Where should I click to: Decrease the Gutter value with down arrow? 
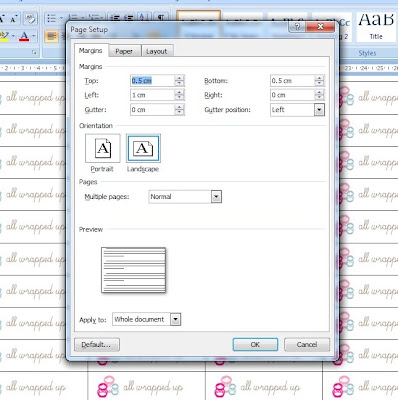coord(179,112)
